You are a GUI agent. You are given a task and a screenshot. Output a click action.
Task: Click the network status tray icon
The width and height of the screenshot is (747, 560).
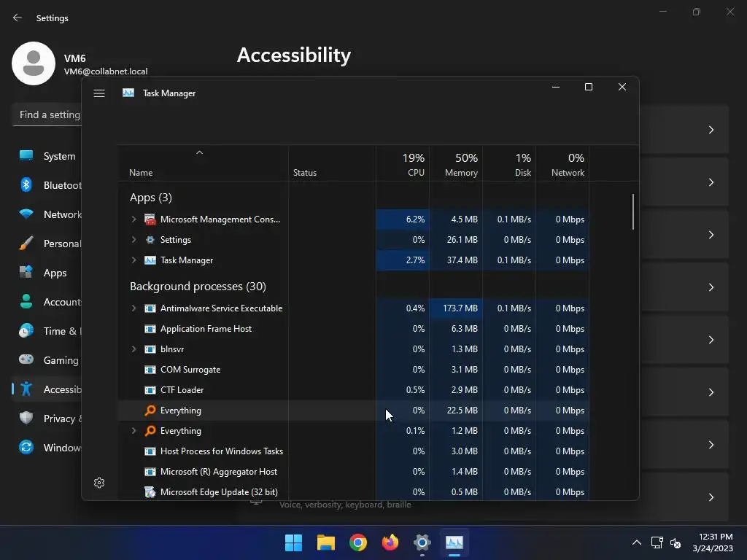tap(657, 542)
